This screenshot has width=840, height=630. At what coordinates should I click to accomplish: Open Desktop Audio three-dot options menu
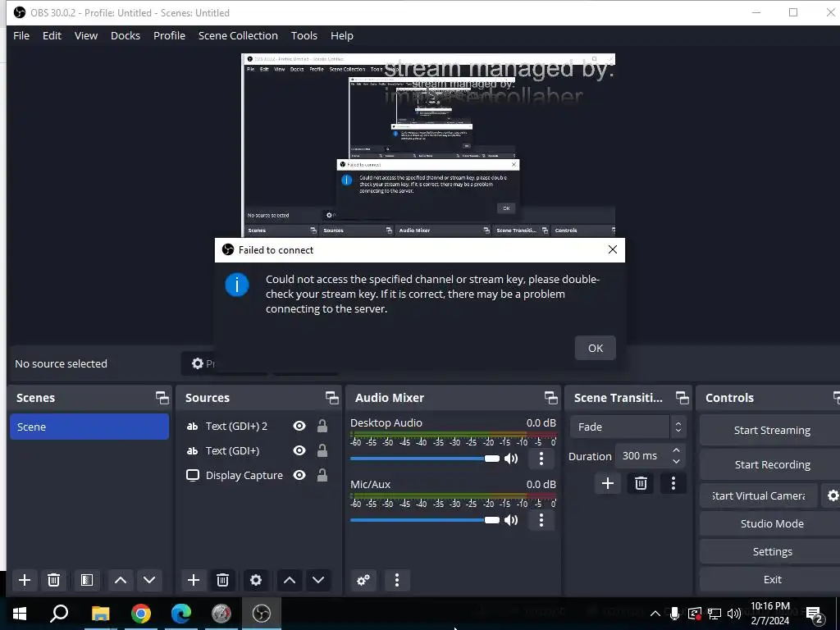541,459
